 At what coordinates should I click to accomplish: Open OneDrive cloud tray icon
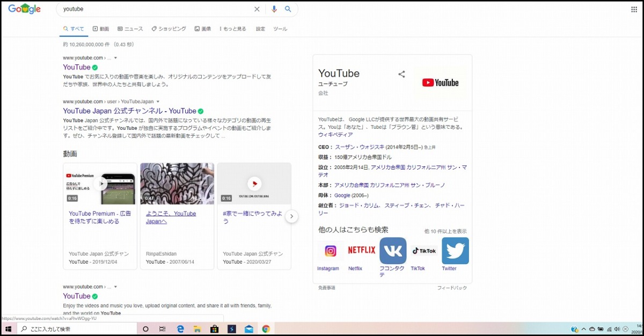coord(592,329)
